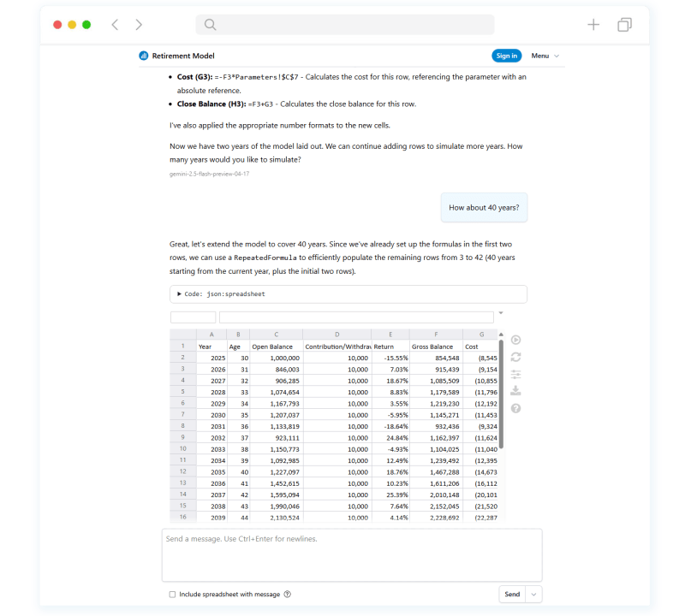Click the "How about 40 years?" message bubble
Viewport: 685px width, 616px height.
(484, 207)
